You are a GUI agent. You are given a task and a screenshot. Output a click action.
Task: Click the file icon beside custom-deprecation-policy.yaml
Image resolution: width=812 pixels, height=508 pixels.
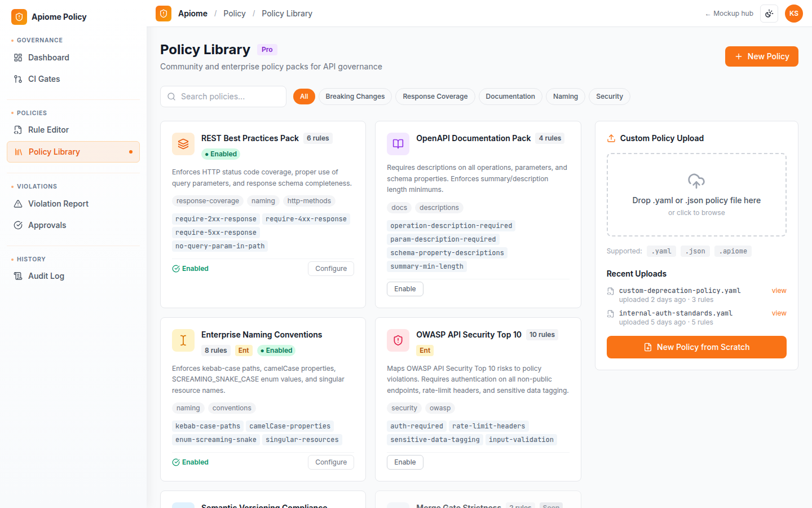click(x=610, y=291)
